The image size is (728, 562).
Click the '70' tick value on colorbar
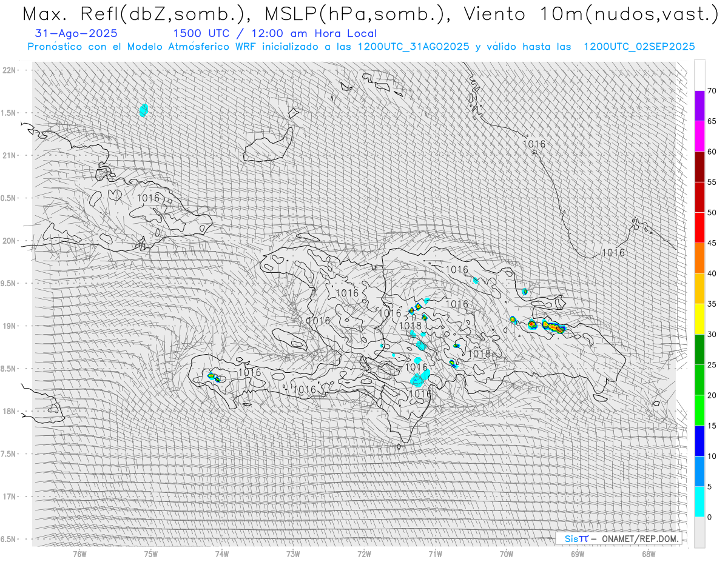tap(712, 91)
